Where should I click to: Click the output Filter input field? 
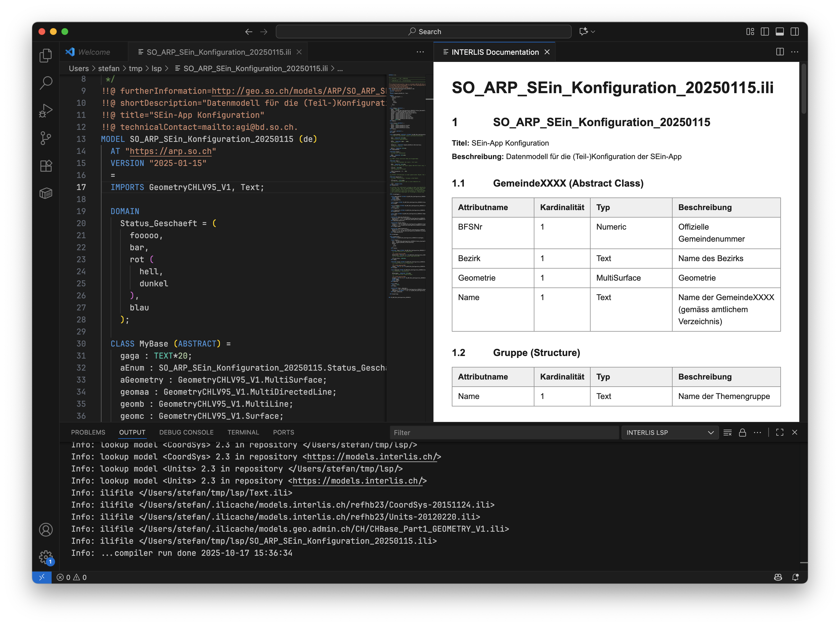(x=504, y=432)
